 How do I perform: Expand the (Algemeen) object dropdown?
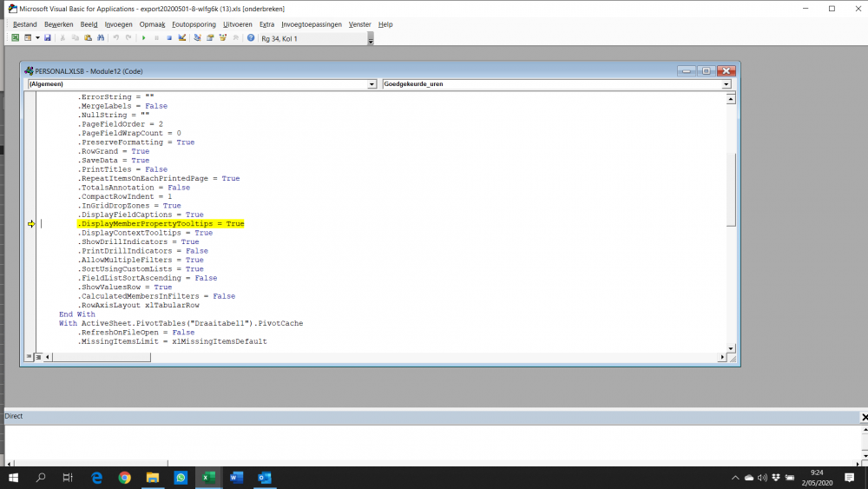(x=372, y=84)
